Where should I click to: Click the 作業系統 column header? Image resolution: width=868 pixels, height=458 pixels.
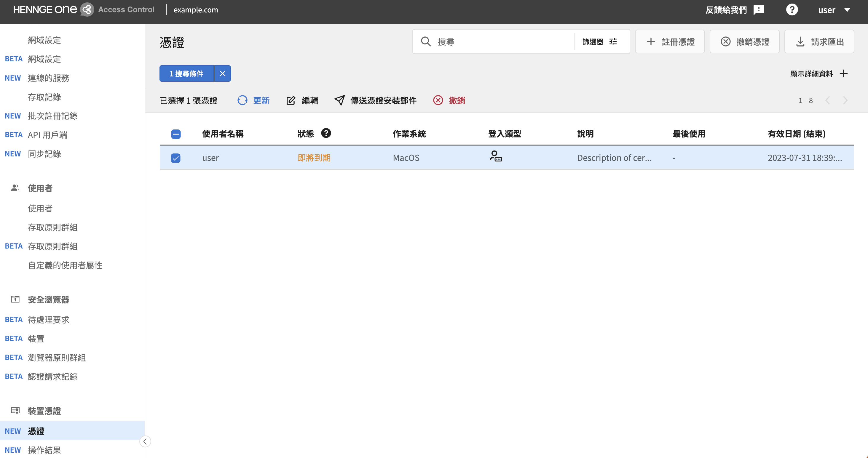pyautogui.click(x=409, y=134)
